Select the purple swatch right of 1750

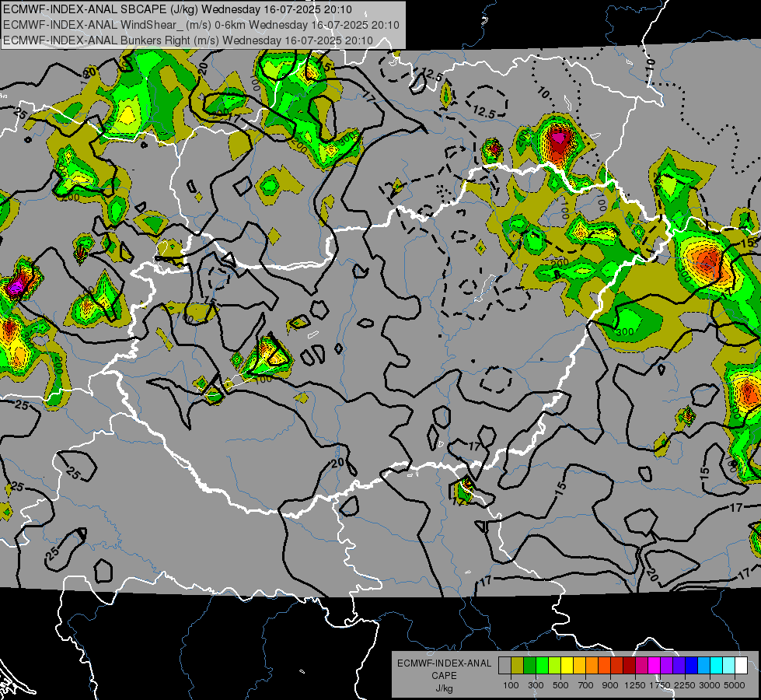point(667,666)
